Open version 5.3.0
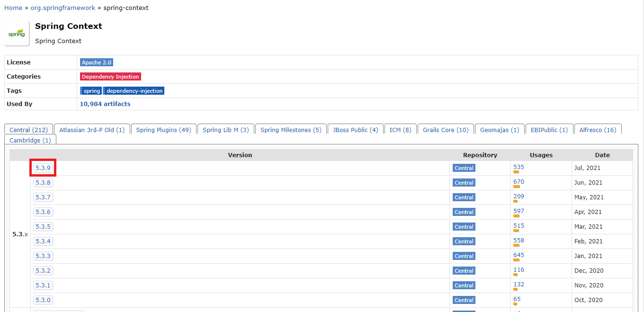The image size is (644, 312). pos(43,300)
